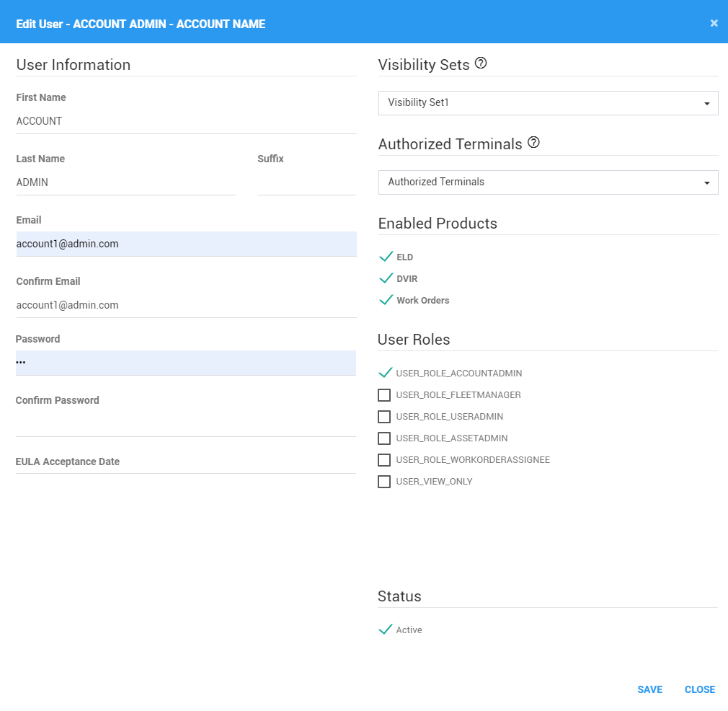
Task: Toggle the Active status checkmark
Action: 386,630
